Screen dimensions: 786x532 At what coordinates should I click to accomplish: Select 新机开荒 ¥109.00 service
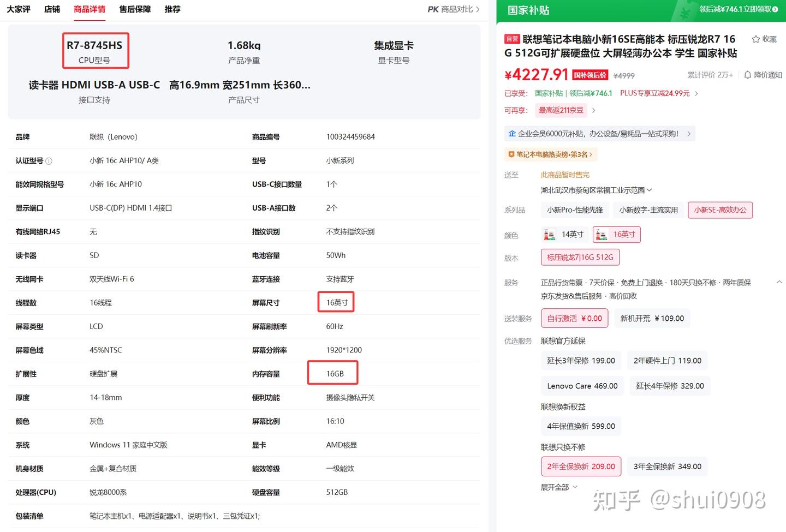tap(652, 318)
